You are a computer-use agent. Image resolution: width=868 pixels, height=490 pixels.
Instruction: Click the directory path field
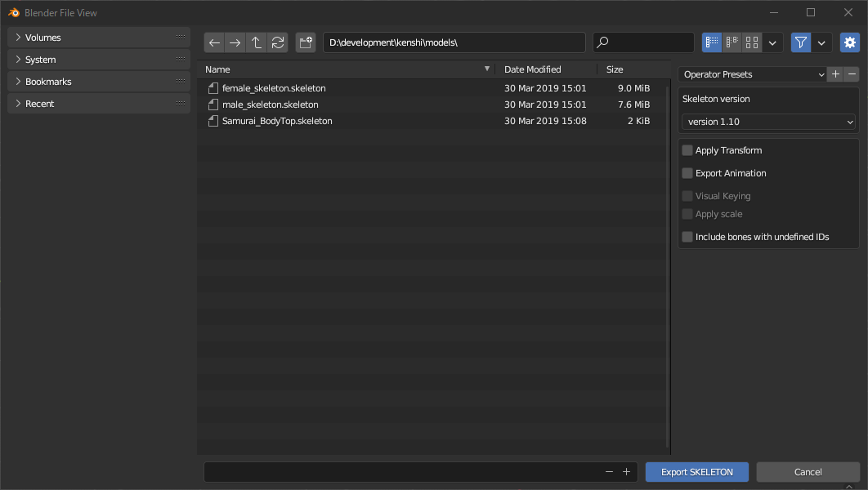454,42
